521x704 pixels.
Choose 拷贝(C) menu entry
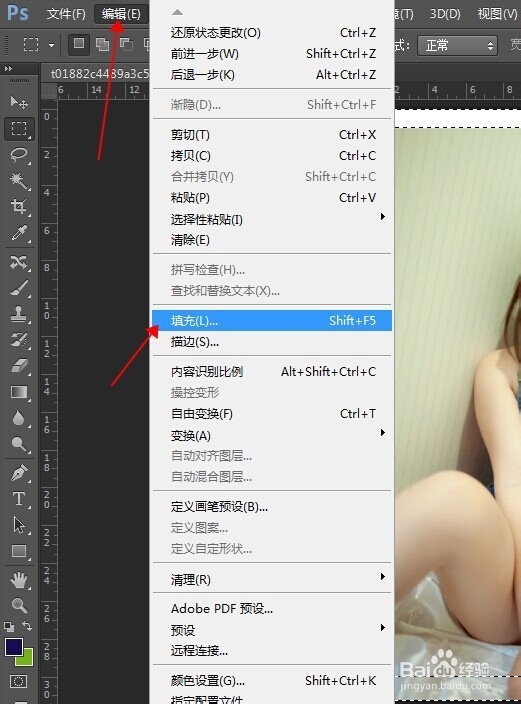pyautogui.click(x=272, y=156)
